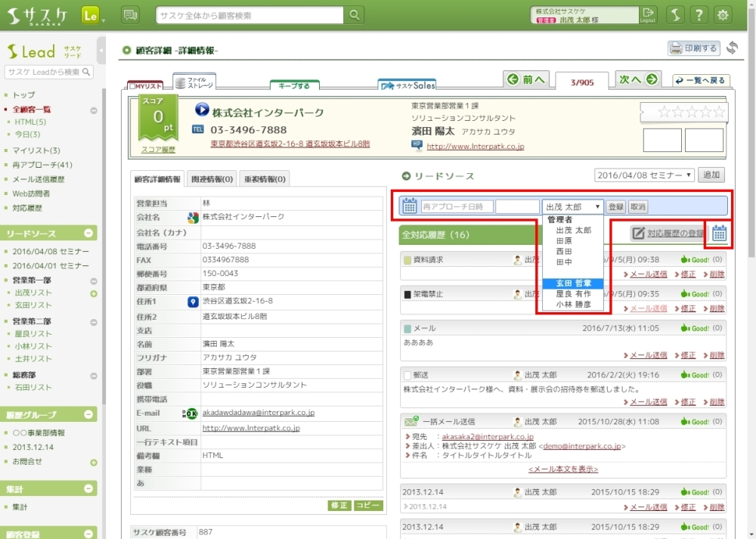Collapse the リードソース sidebar section
The width and height of the screenshot is (756, 539).
pyautogui.click(x=88, y=234)
